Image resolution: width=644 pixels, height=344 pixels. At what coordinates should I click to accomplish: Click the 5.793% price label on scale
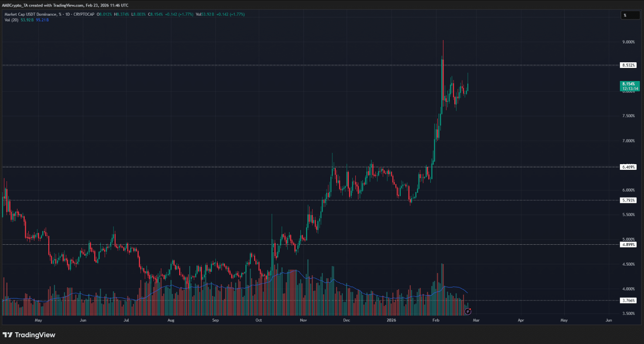(x=629, y=200)
